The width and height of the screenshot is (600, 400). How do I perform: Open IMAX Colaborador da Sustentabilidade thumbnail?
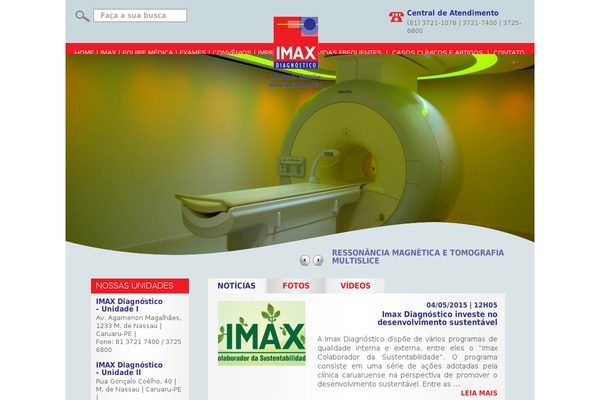[x=262, y=333]
